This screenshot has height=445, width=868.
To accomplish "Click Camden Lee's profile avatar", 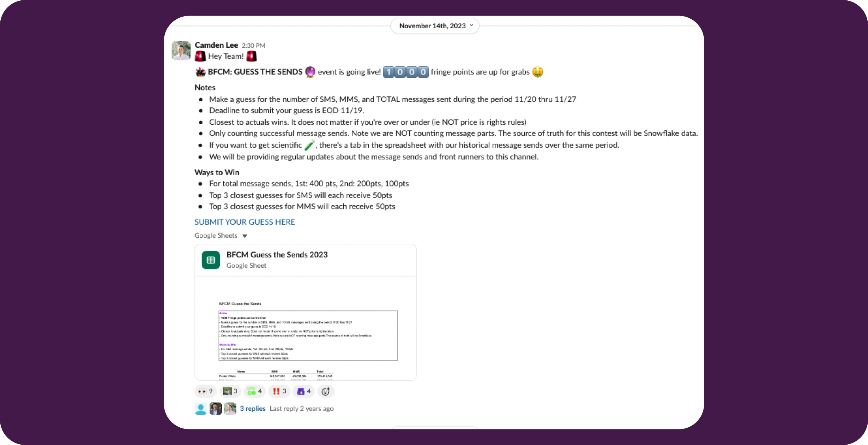I will 181,51.
